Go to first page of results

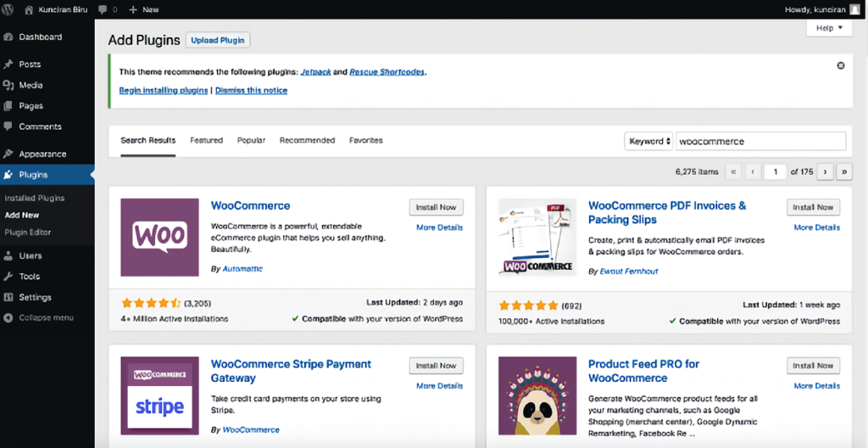coord(733,172)
